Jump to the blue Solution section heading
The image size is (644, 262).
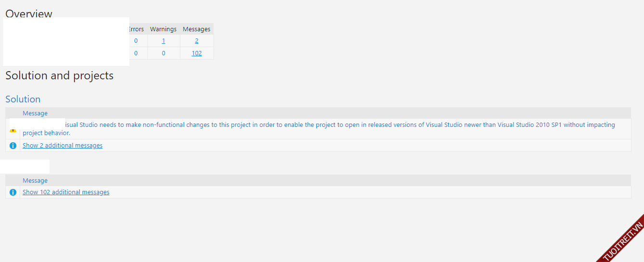tap(23, 99)
